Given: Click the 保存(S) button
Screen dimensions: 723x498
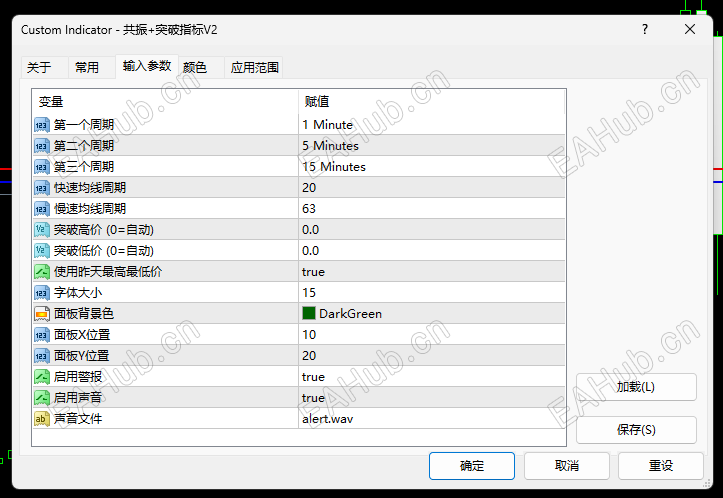Looking at the screenshot, I should click(636, 430).
